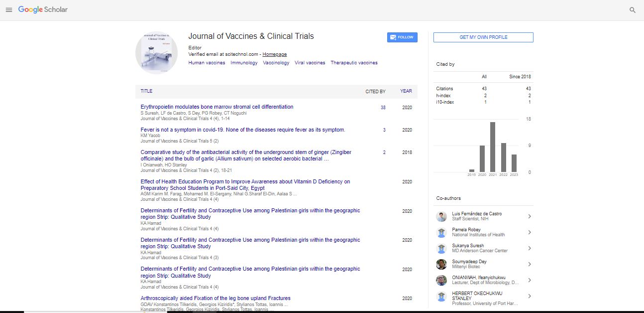Click the 2020 bar in citations chart

[x=482, y=158]
